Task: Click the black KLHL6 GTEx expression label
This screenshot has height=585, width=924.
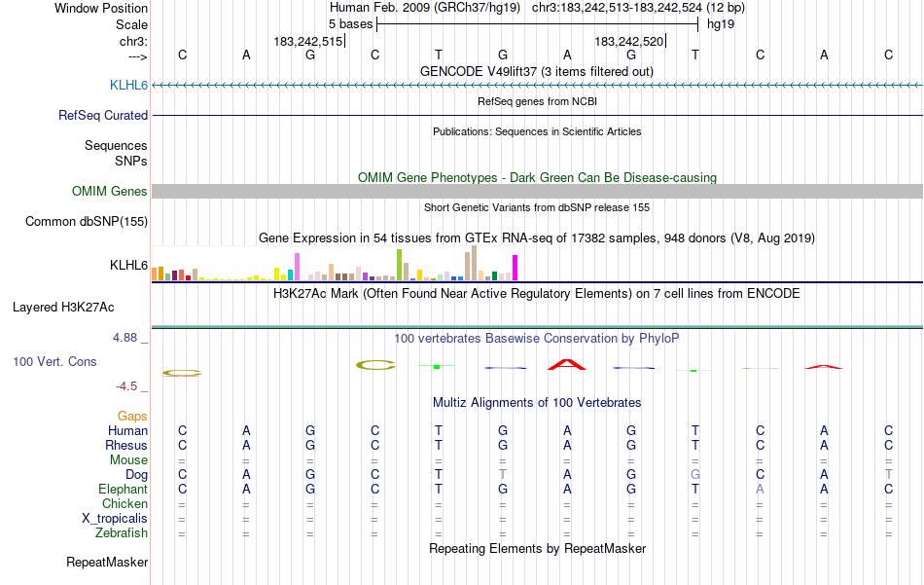Action: (128, 265)
